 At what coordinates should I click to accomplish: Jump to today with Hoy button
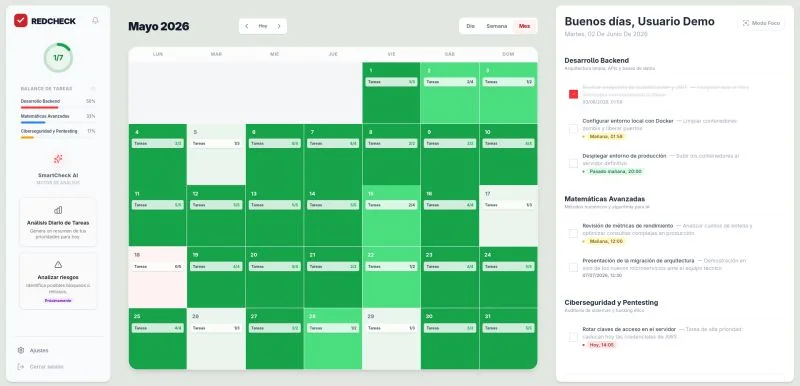coord(263,26)
